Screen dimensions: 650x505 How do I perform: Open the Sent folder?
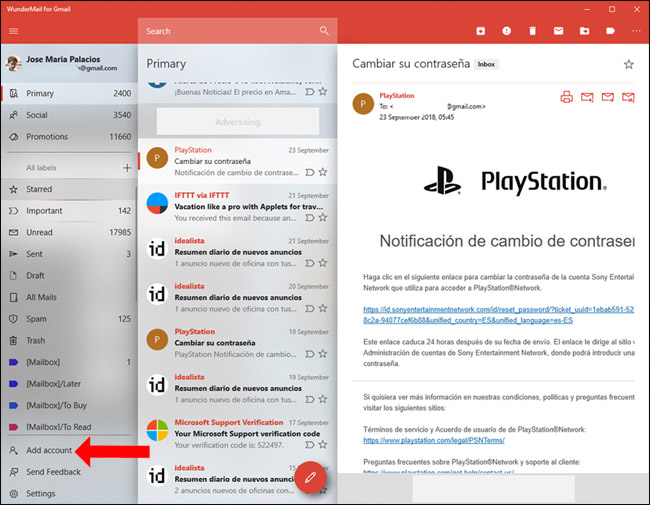coord(69,254)
